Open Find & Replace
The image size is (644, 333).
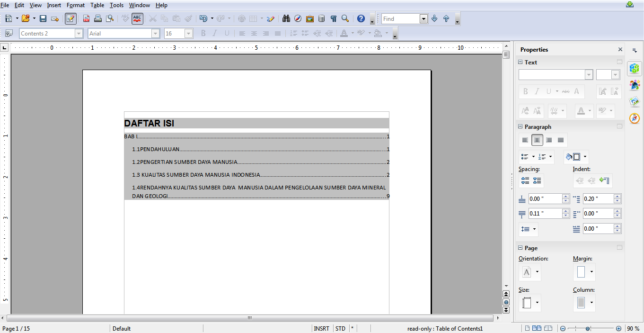(x=286, y=18)
